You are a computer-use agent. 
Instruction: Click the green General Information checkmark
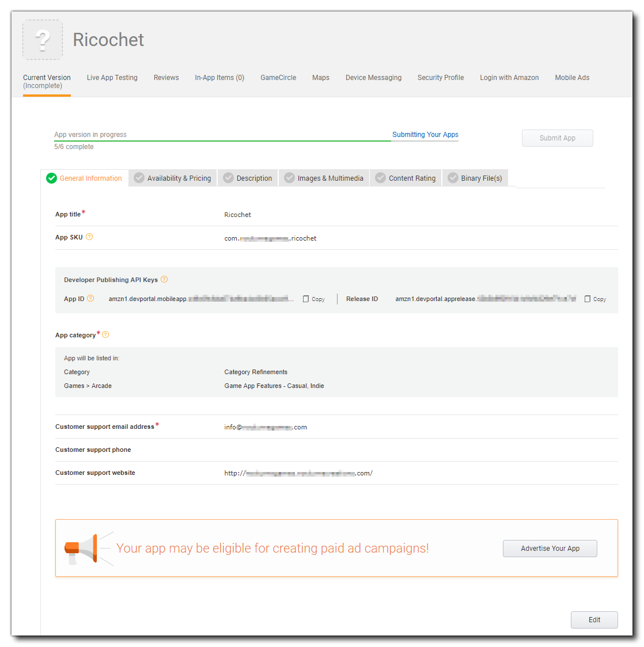[52, 178]
